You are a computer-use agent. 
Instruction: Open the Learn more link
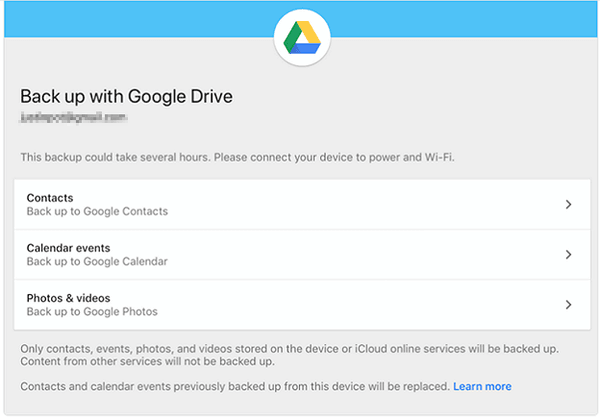click(482, 386)
